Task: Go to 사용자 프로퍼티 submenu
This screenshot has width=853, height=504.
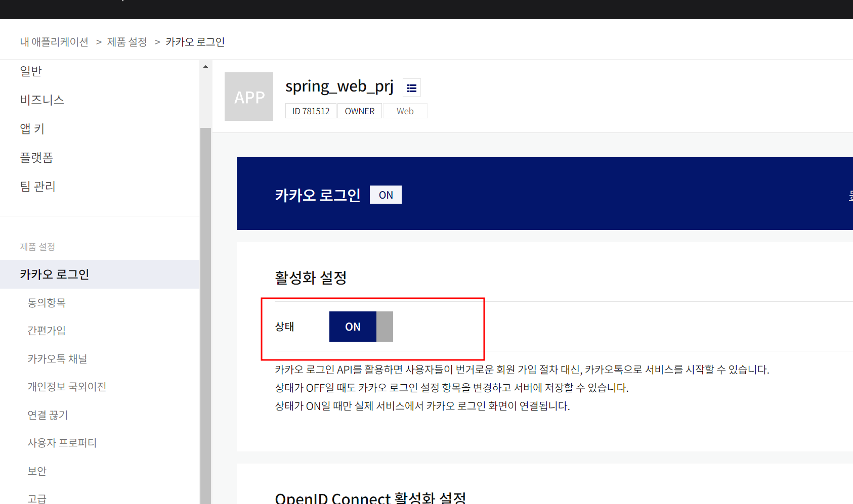Action: pos(62,443)
